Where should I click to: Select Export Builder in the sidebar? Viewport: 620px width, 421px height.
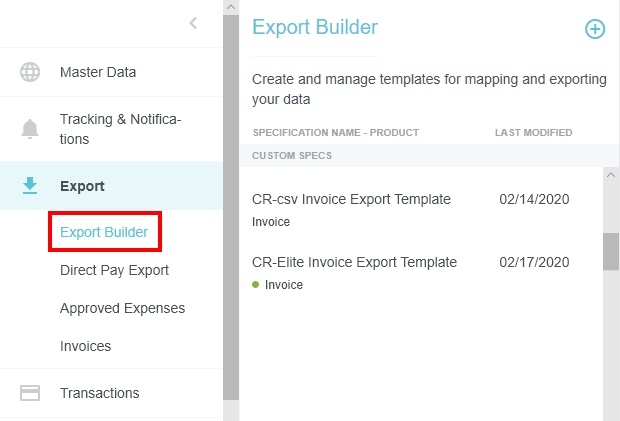(104, 233)
